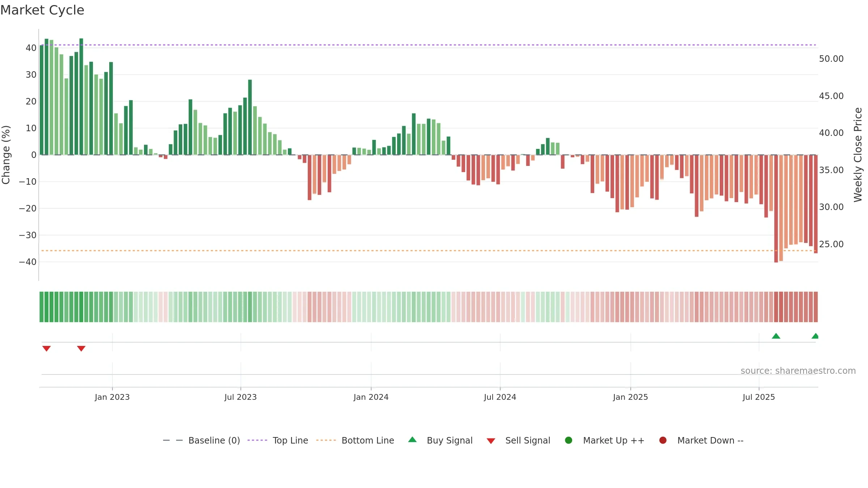
Task: Click the 35.00 price axis label
Action: coord(831,170)
